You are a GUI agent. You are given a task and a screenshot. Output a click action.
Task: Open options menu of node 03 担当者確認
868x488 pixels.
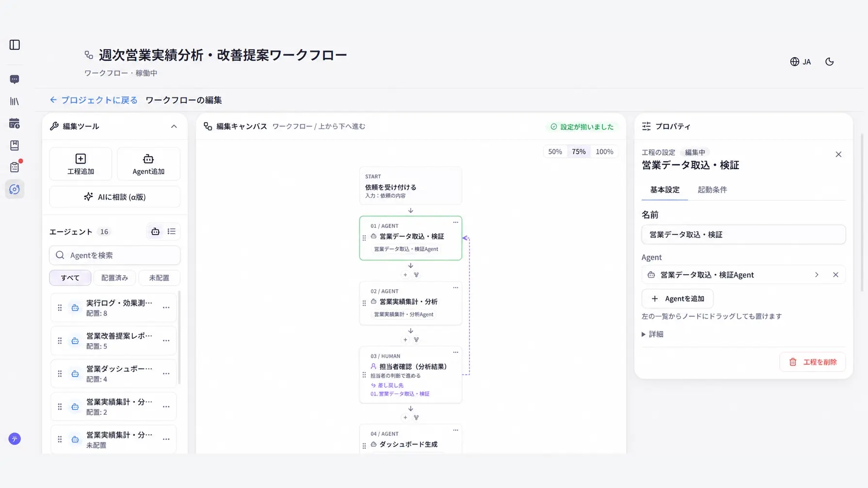455,352
